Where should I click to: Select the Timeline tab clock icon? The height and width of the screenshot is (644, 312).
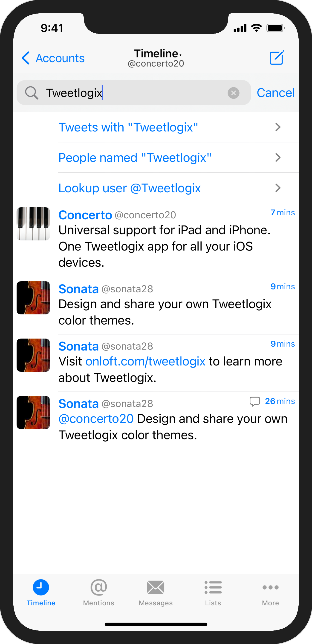41,587
